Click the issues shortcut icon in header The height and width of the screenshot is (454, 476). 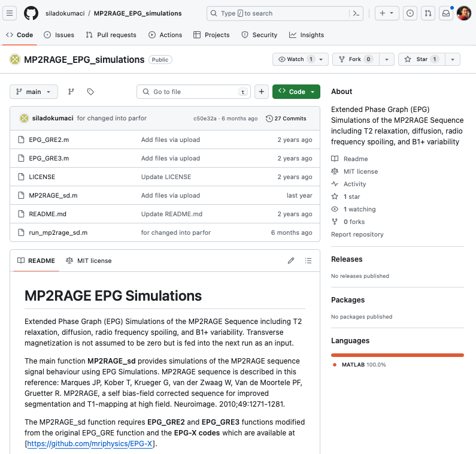(410, 13)
